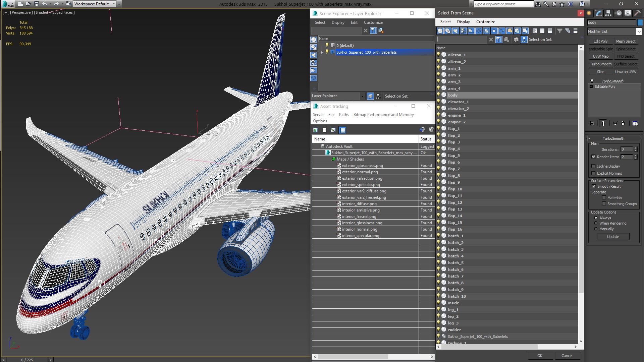
Task: Open the Hierarchy command panel tab
Action: (x=608, y=13)
